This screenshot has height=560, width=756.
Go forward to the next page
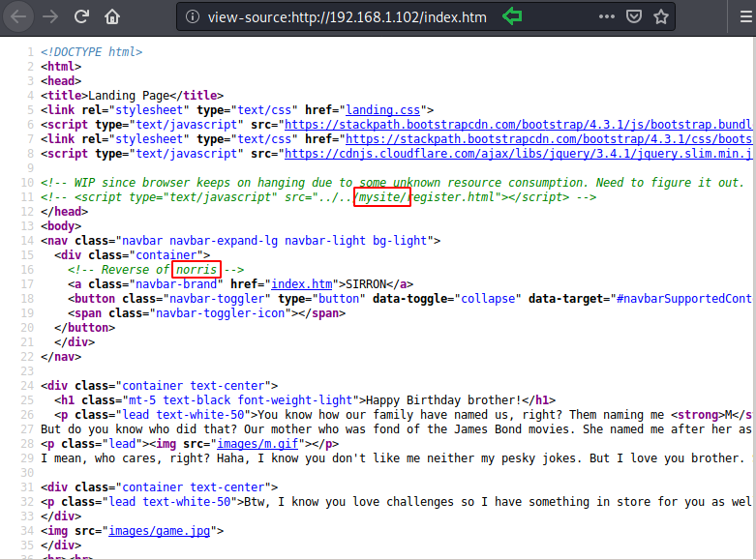click(50, 16)
